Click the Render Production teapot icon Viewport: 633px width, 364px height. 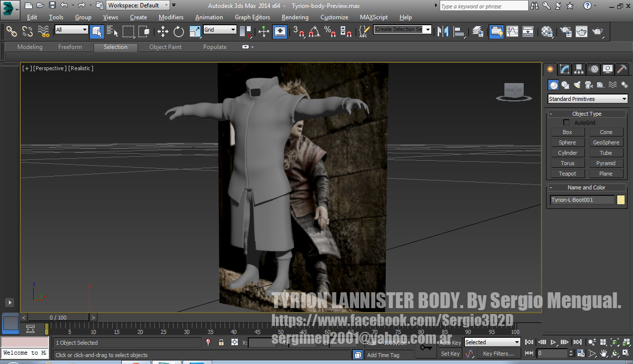point(597,32)
